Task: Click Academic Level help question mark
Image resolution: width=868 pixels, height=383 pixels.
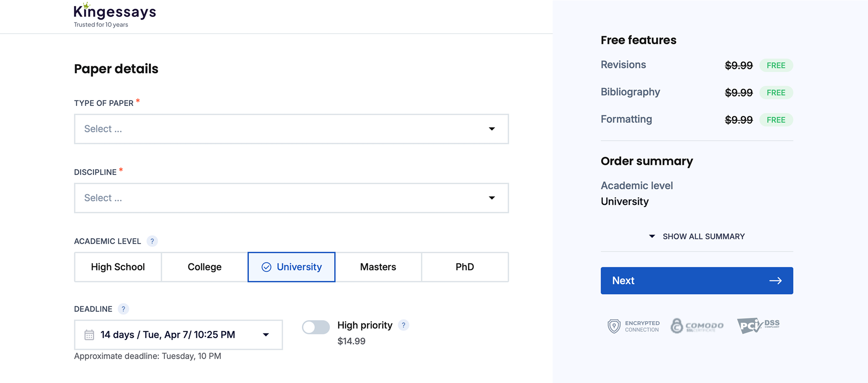Action: pyautogui.click(x=152, y=241)
